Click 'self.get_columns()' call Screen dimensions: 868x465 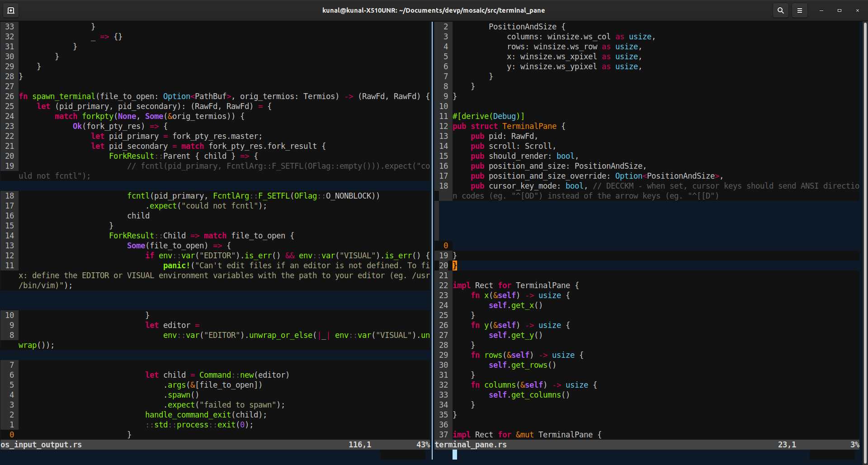(529, 395)
